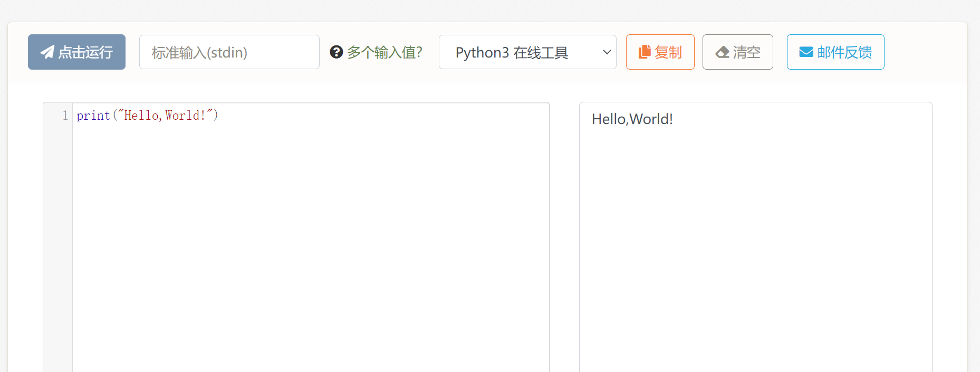Click the chevron arrow of language selector

(607, 52)
